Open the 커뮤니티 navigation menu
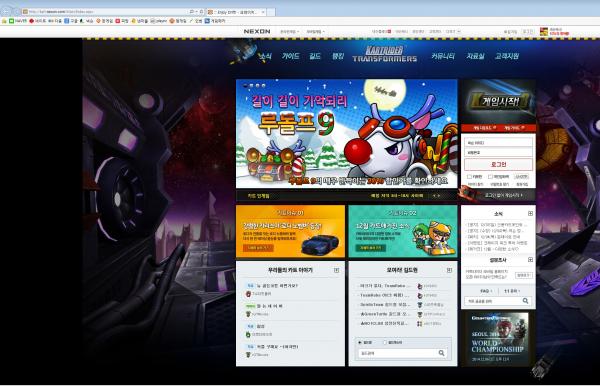This screenshot has width=600, height=387. tap(443, 56)
